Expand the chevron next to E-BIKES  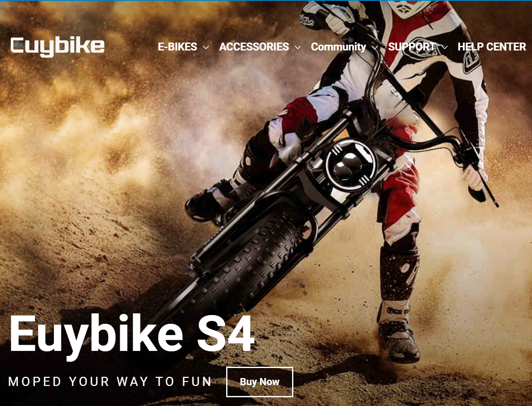[x=206, y=48]
